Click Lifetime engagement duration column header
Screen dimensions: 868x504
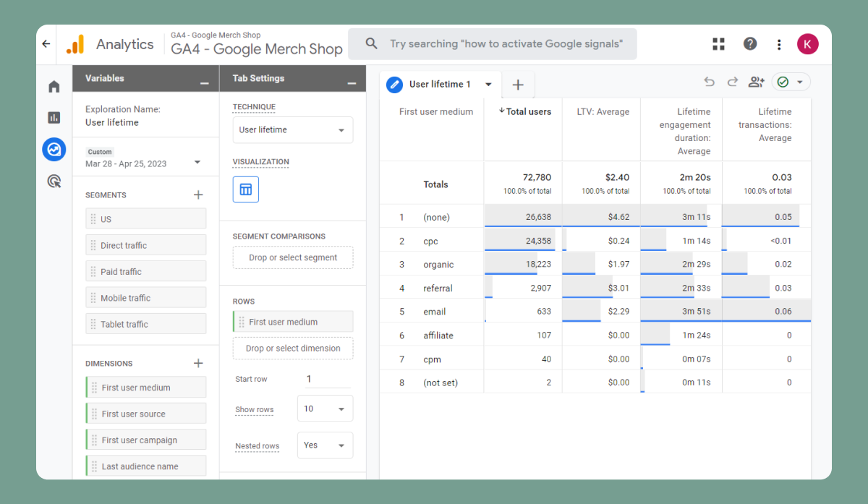pos(685,132)
